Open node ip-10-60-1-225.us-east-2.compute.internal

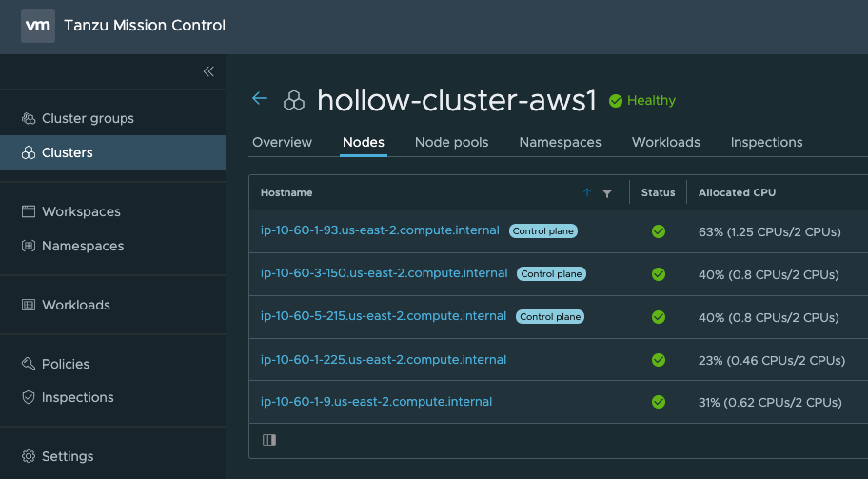pos(384,359)
